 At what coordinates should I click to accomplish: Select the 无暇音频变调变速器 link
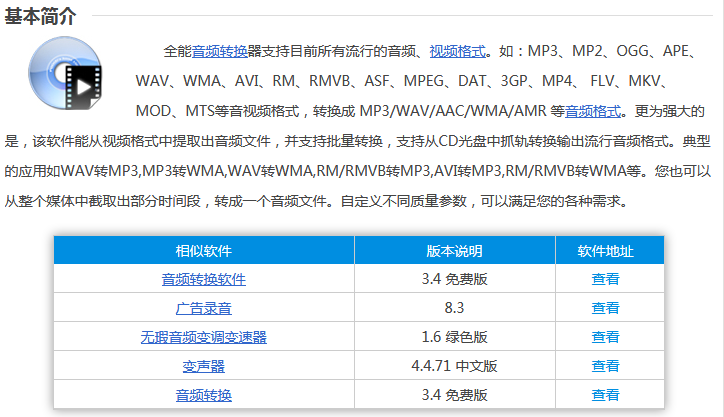203,337
